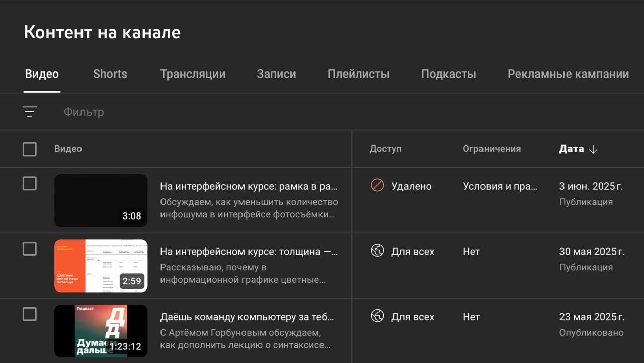
Task: Tick the checkbox for the рамка video row
Action: coord(30,183)
